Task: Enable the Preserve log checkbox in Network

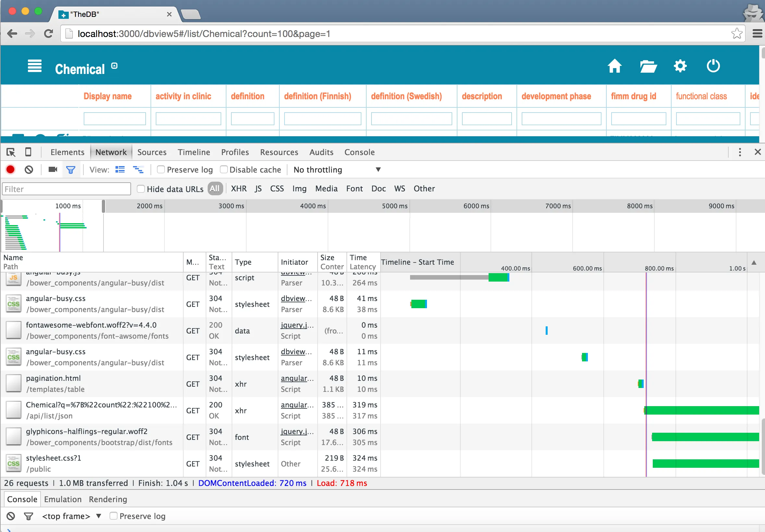Action: [x=161, y=170]
